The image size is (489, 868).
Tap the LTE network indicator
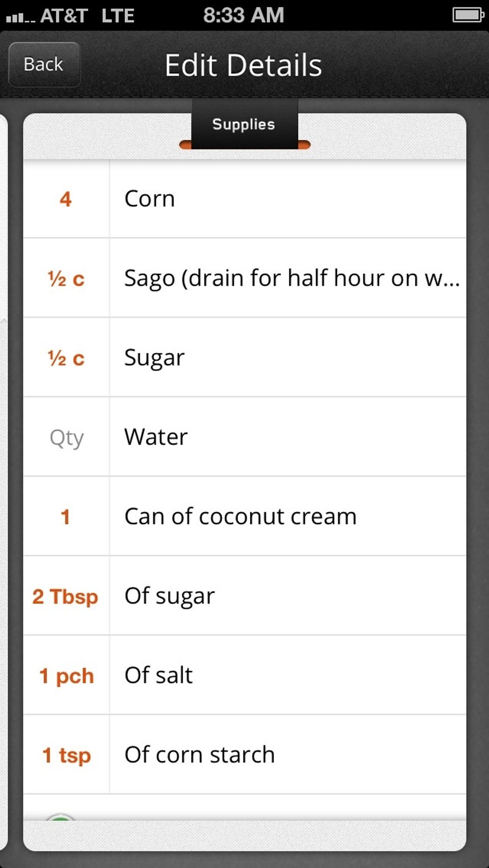pyautogui.click(x=117, y=15)
